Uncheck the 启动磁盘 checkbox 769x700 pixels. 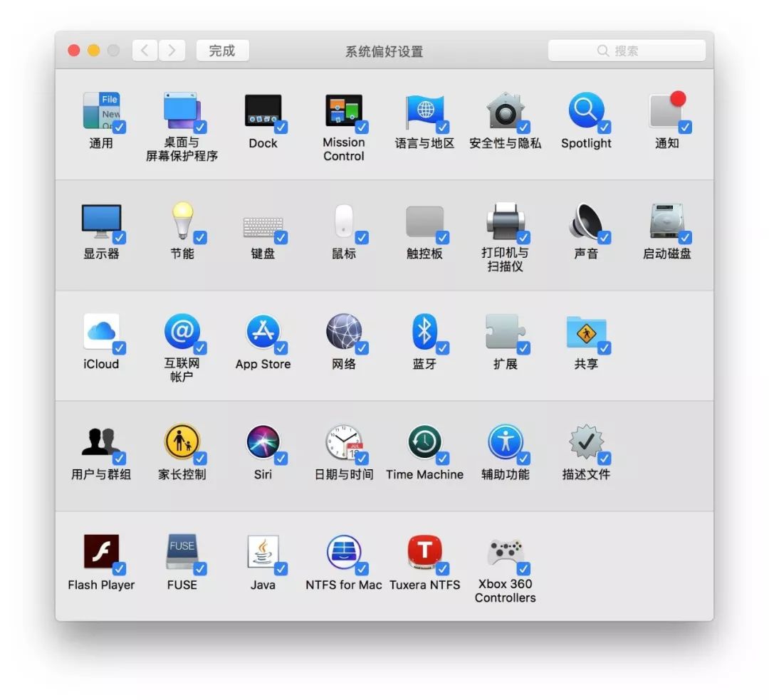pyautogui.click(x=685, y=238)
